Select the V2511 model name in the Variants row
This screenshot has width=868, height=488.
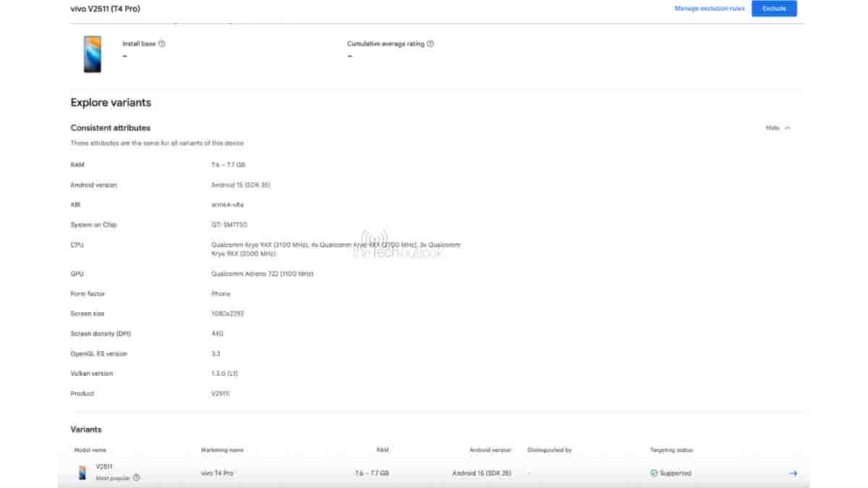coord(104,467)
